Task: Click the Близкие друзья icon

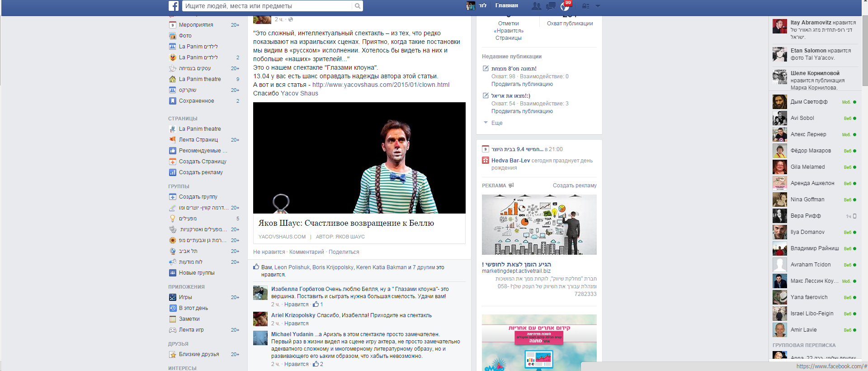Action: pos(172,354)
